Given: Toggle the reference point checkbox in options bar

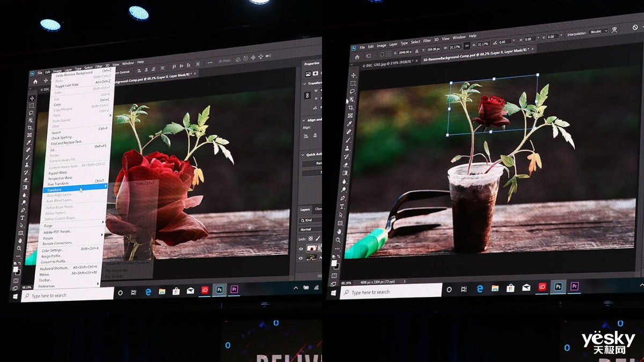Looking at the screenshot, I should (382, 54).
